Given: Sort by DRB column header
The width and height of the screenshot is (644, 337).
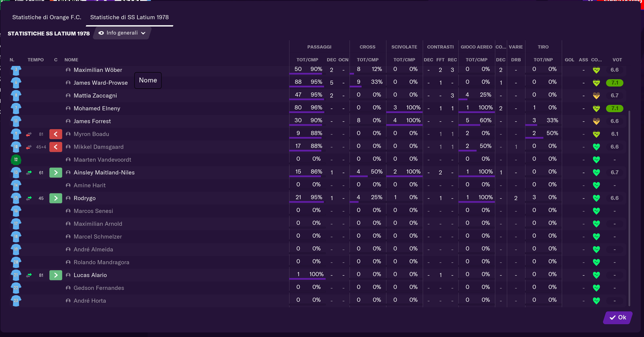Looking at the screenshot, I should click(x=516, y=60).
